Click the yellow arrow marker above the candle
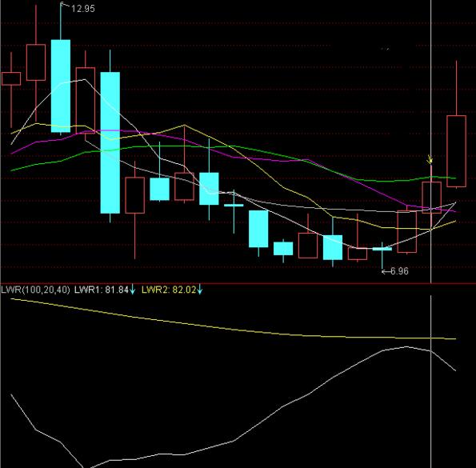This screenshot has width=476, height=468. coord(430,159)
